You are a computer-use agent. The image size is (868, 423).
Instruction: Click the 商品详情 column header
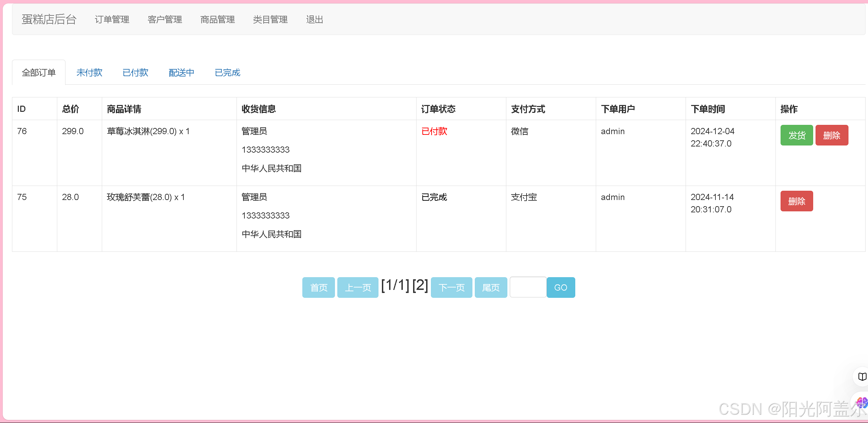tap(124, 109)
